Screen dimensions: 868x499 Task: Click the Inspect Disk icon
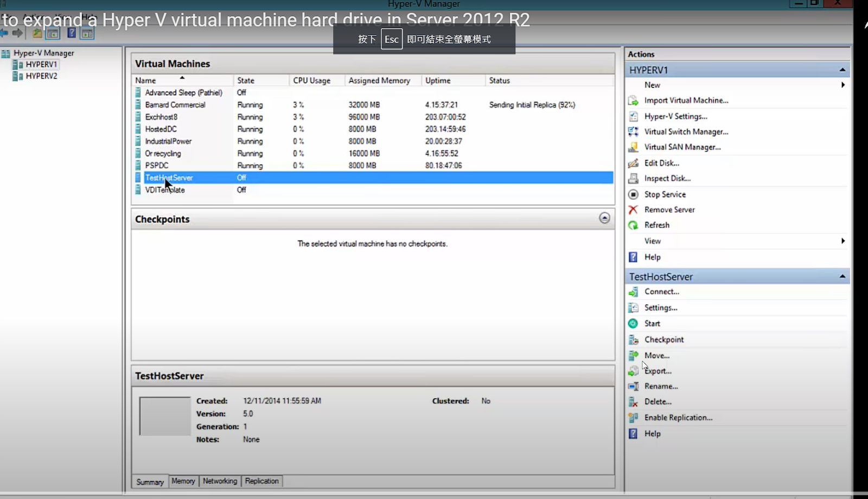[x=633, y=178]
